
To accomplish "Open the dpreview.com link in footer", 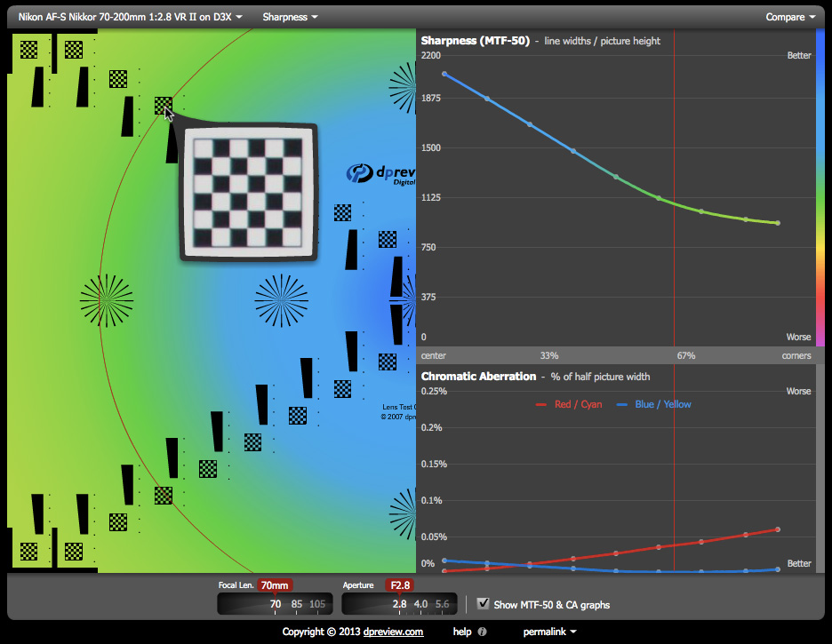I will 394,632.
